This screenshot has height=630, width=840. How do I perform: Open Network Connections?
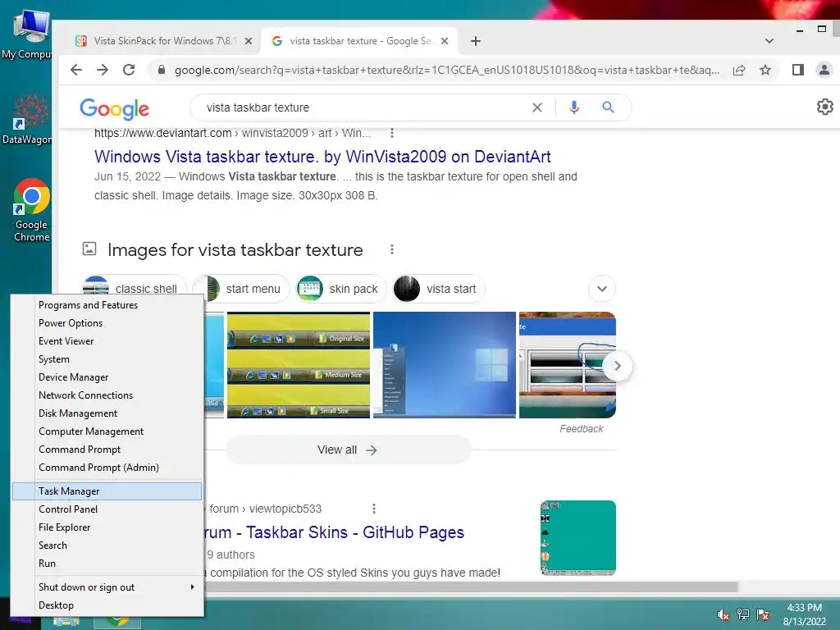point(107,395)
